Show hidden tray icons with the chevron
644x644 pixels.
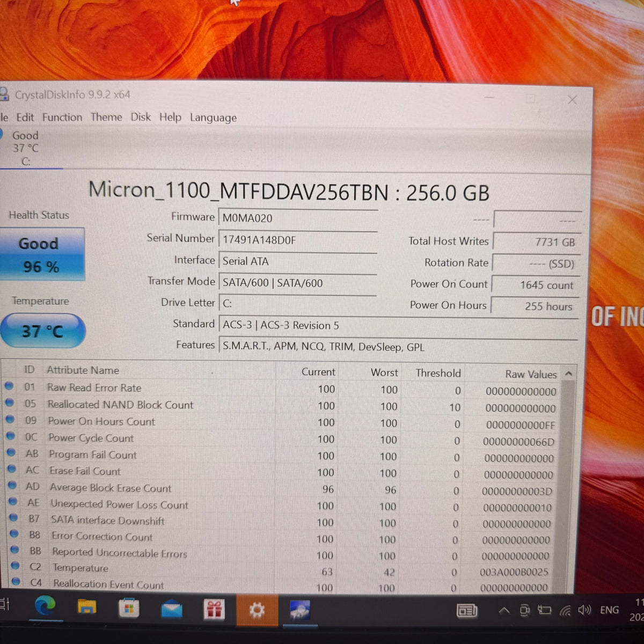(x=504, y=610)
